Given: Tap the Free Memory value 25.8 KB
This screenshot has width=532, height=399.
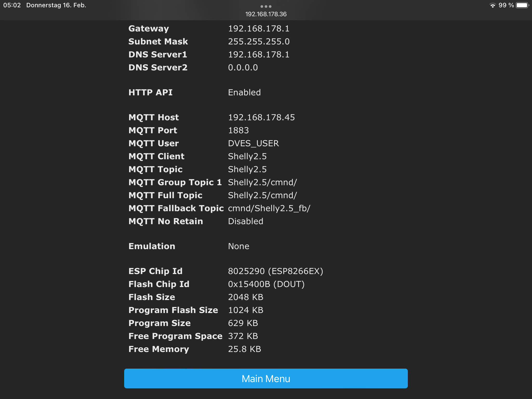Looking at the screenshot, I should (x=244, y=349).
